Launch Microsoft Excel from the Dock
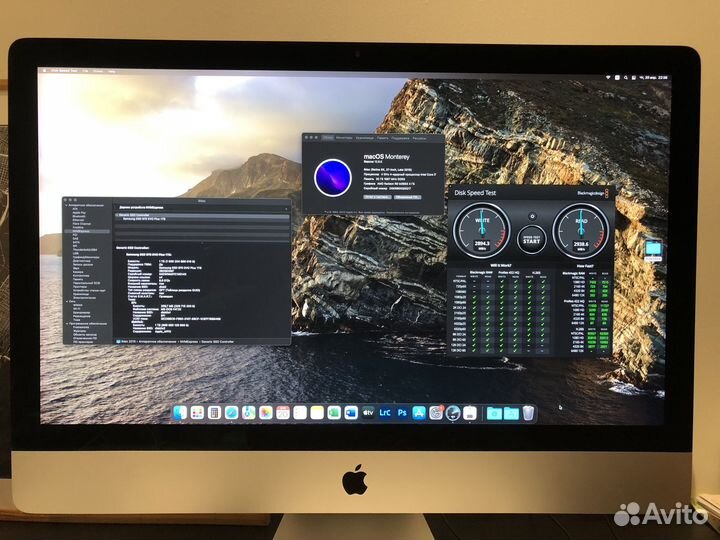Viewport: 720px width, 540px height. (334, 413)
